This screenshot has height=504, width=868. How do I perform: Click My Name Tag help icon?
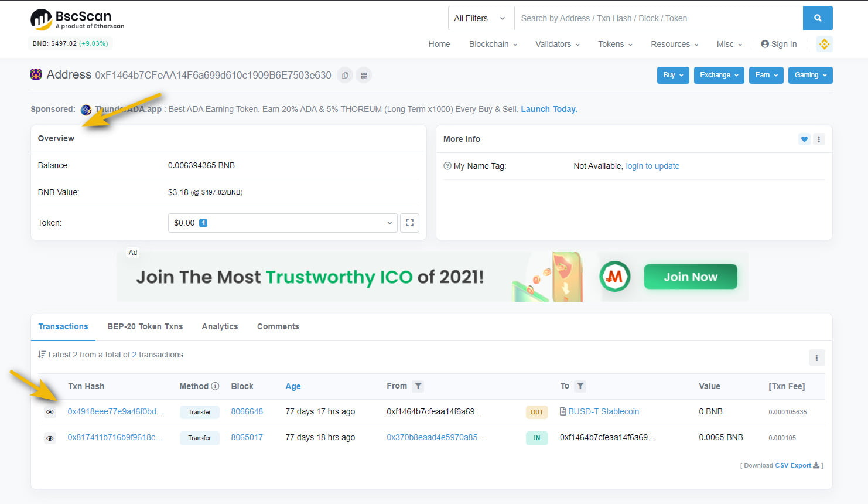[447, 166]
